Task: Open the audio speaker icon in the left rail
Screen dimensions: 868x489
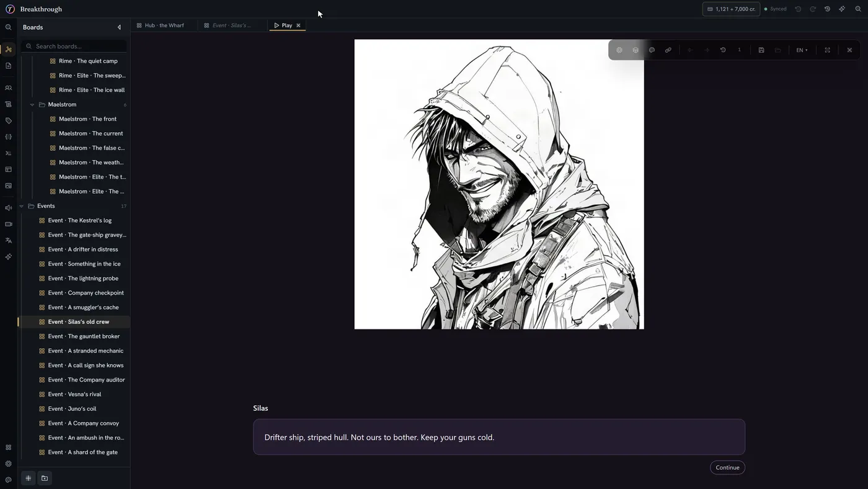Action: 8,208
